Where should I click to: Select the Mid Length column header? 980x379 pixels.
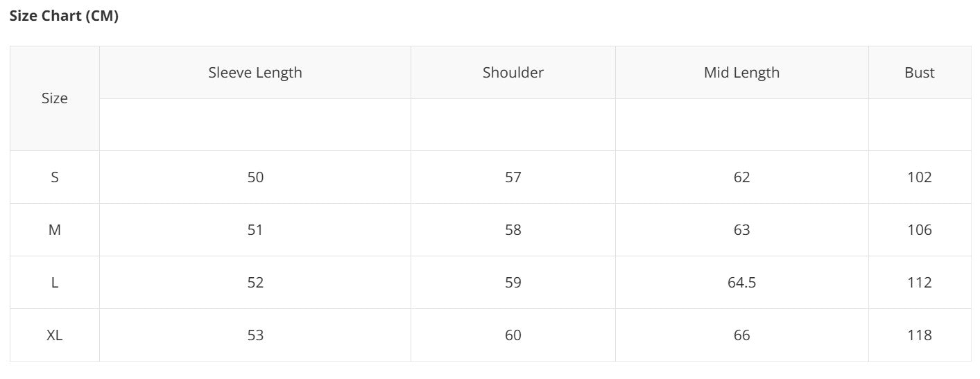(x=741, y=73)
